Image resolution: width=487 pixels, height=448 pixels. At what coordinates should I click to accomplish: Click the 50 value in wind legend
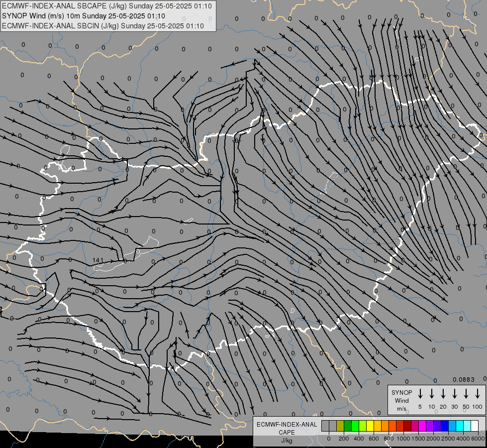[466, 407]
